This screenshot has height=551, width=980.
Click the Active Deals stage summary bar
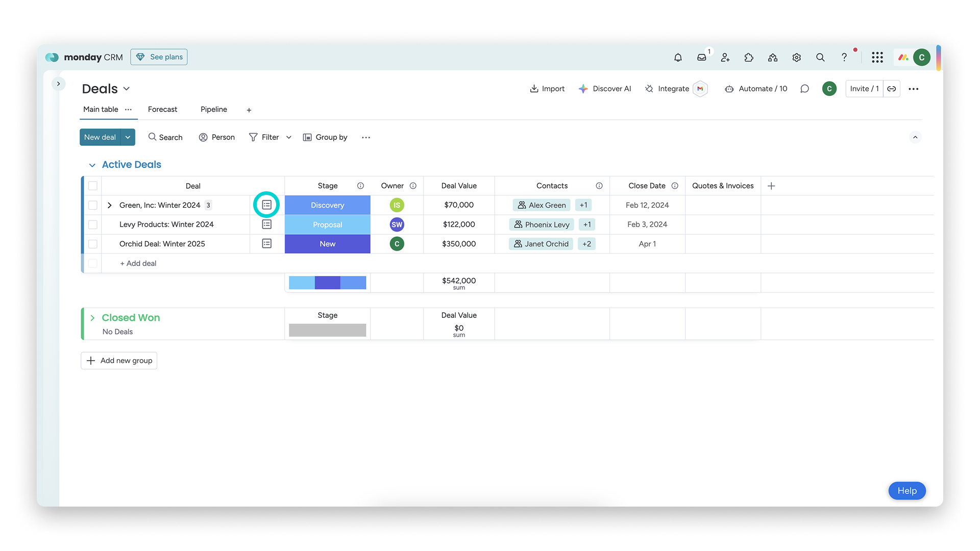click(328, 283)
